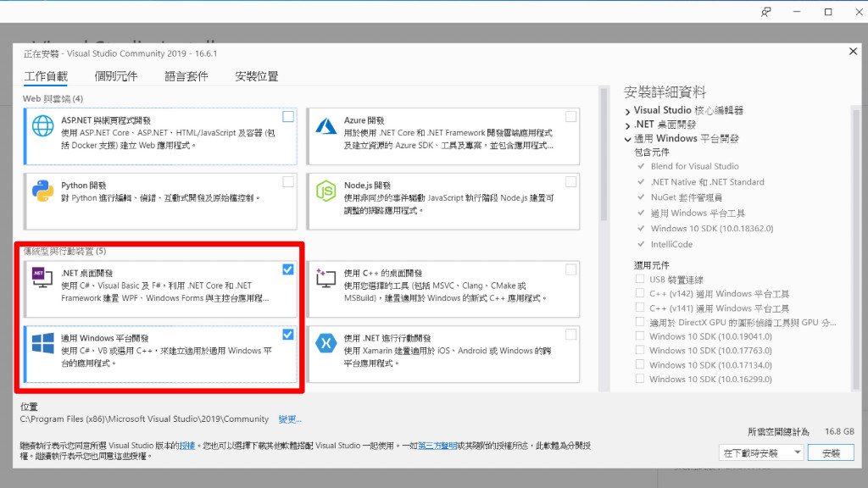Image resolution: width=868 pixels, height=488 pixels.
Task: Click the C++ desktop development monitor icon
Action: pyautogui.click(x=325, y=277)
